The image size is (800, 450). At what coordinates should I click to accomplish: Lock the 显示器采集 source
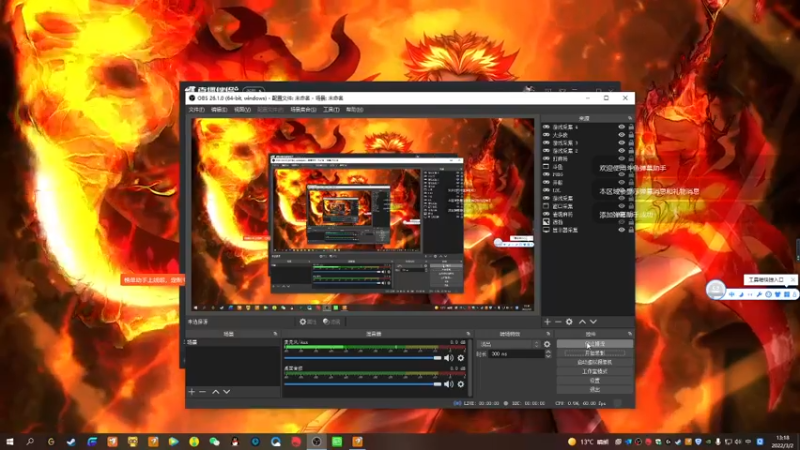(x=631, y=230)
